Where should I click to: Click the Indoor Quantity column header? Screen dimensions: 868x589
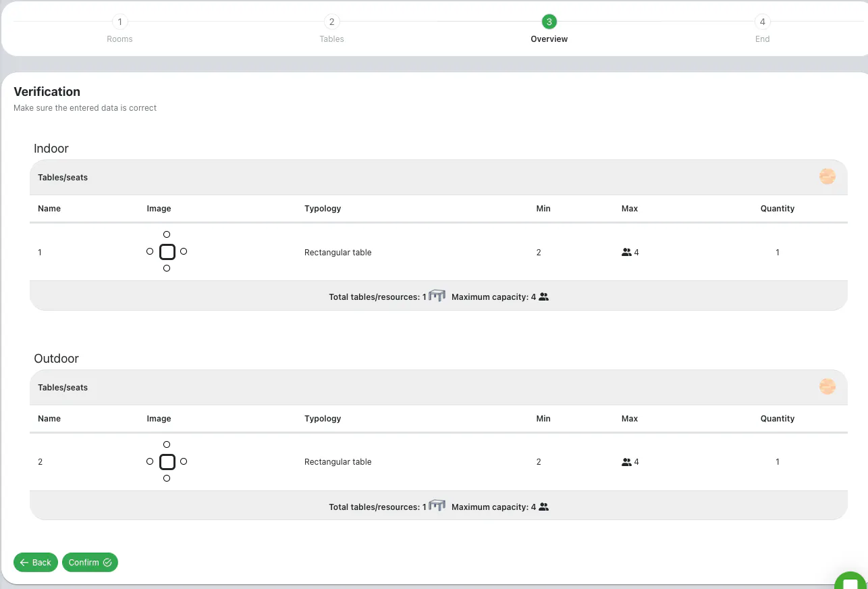(778, 209)
